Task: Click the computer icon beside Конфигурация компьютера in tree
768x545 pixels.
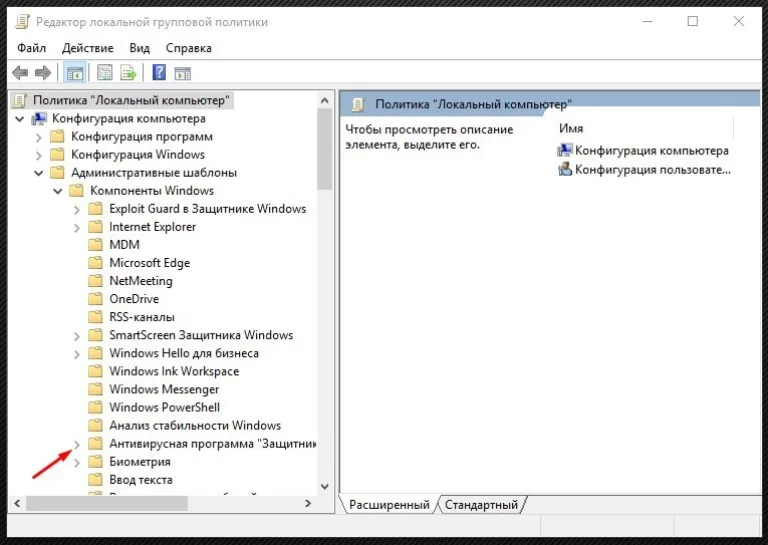Action: [39, 118]
